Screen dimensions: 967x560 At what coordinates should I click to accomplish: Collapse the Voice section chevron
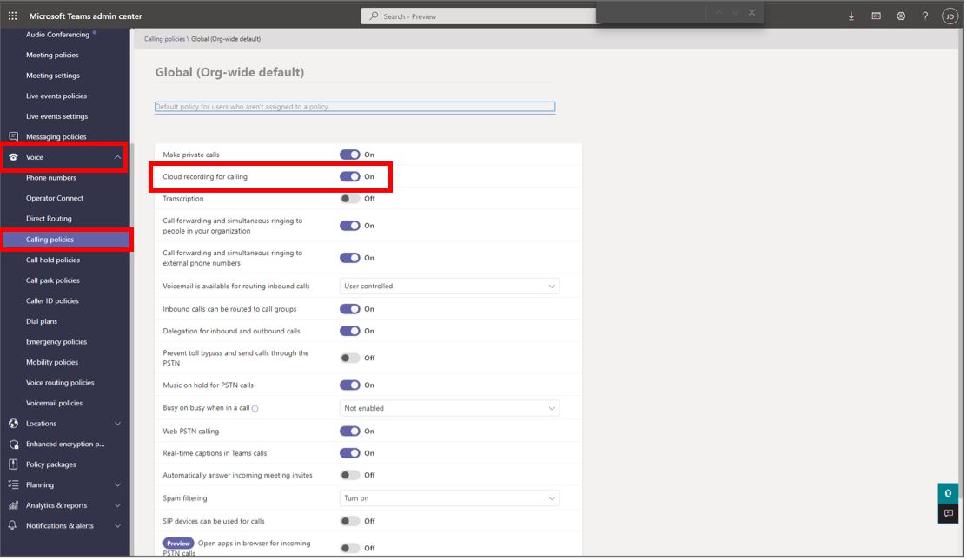[x=117, y=156]
